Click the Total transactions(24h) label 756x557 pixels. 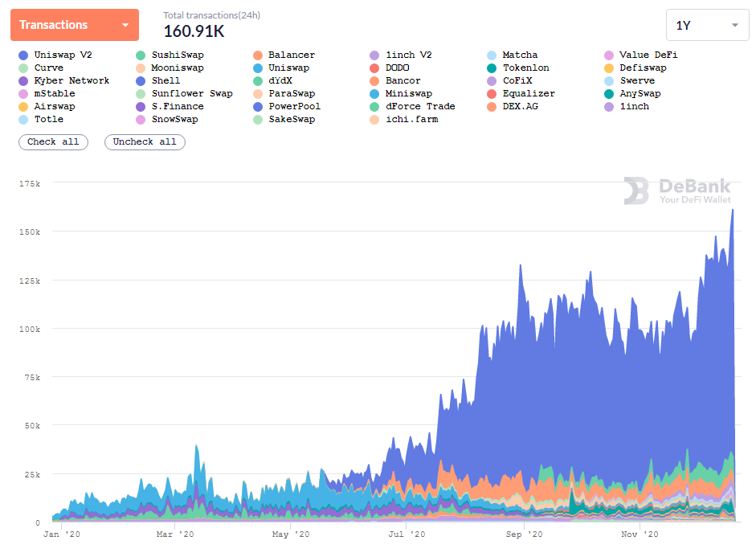click(x=211, y=15)
